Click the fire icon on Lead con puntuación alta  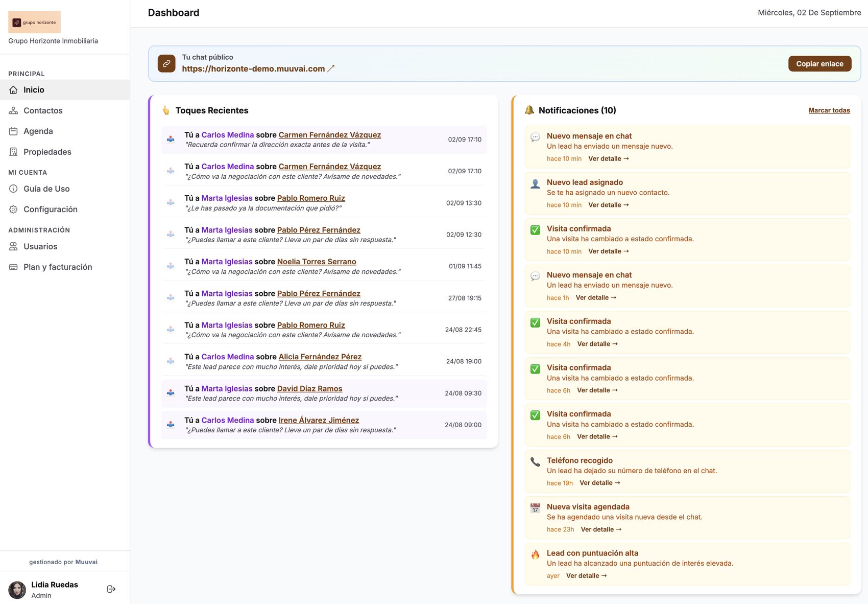535,554
